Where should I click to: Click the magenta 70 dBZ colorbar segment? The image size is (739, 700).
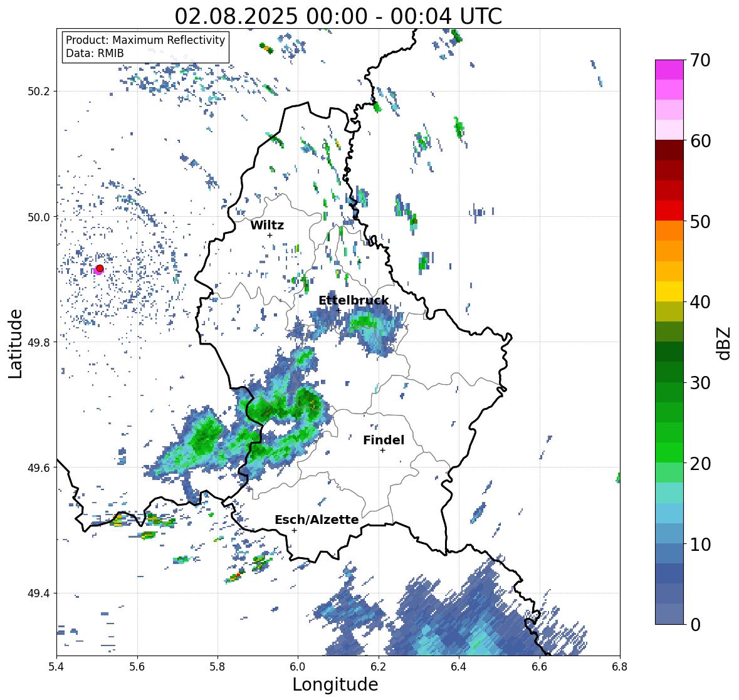coord(669,70)
